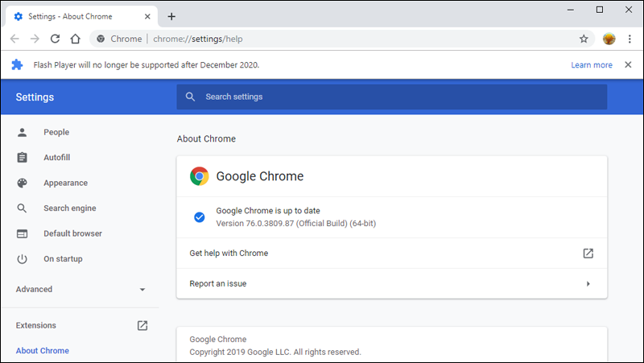Image resolution: width=644 pixels, height=363 pixels.
Task: Click the Learn more link
Action: click(592, 65)
